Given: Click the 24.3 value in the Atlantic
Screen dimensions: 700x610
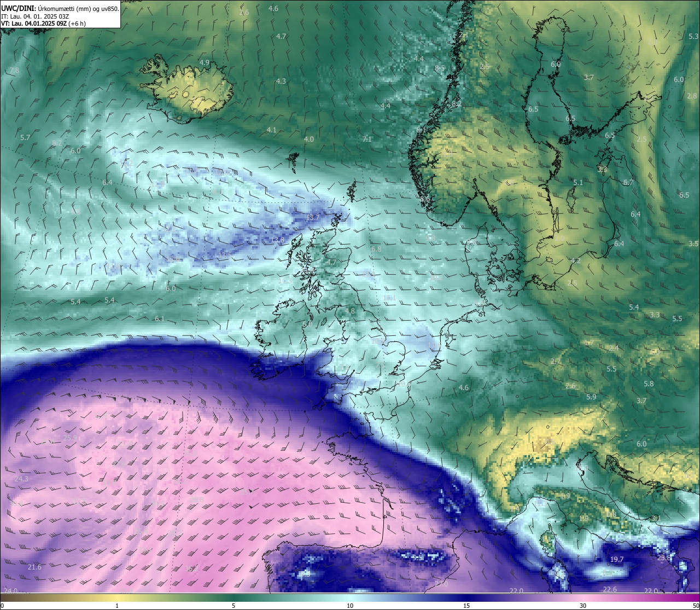Looking at the screenshot, I should (x=21, y=479).
